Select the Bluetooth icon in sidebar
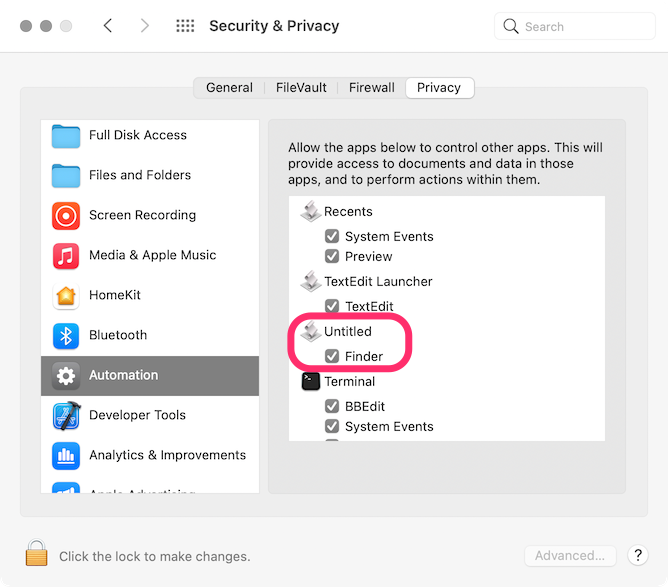This screenshot has width=668, height=587. click(x=66, y=335)
